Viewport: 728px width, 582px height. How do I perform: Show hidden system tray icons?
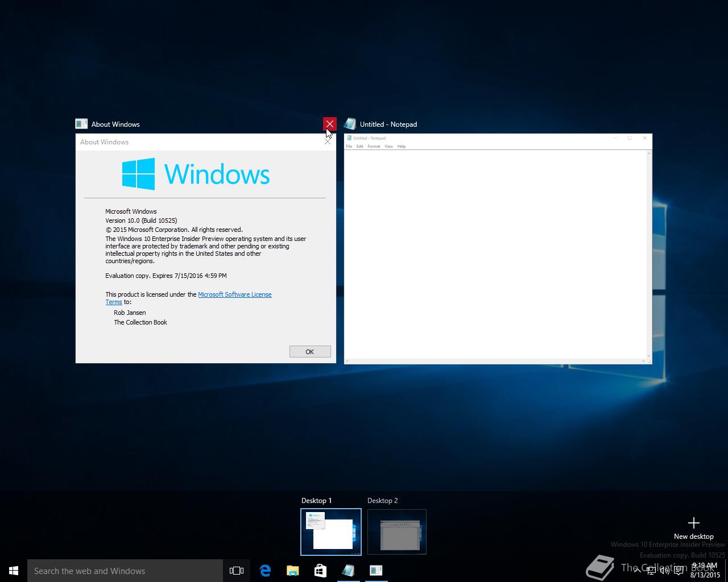coord(637,571)
